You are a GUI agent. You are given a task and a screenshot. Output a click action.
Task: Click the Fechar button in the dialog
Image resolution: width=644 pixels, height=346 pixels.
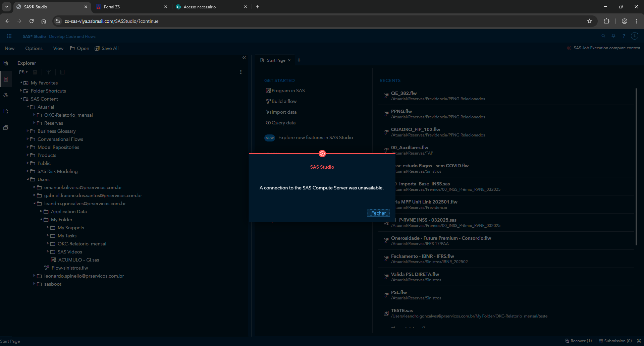(378, 213)
